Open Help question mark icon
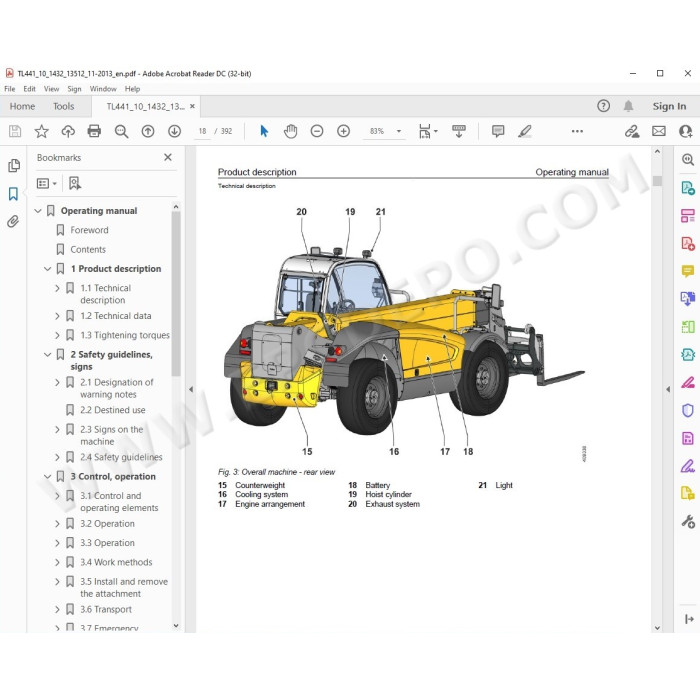 (x=603, y=106)
